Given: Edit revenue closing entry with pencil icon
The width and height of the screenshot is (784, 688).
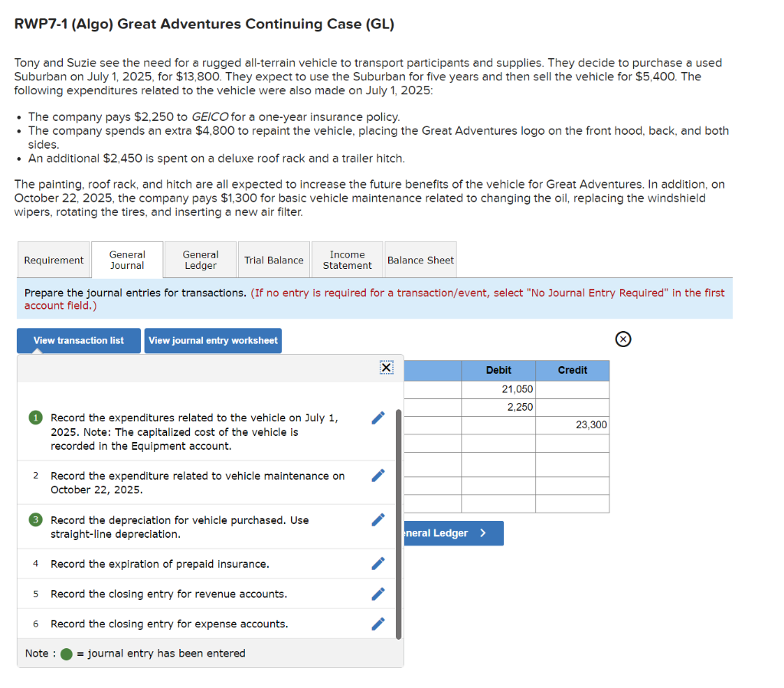Looking at the screenshot, I should tap(377, 593).
